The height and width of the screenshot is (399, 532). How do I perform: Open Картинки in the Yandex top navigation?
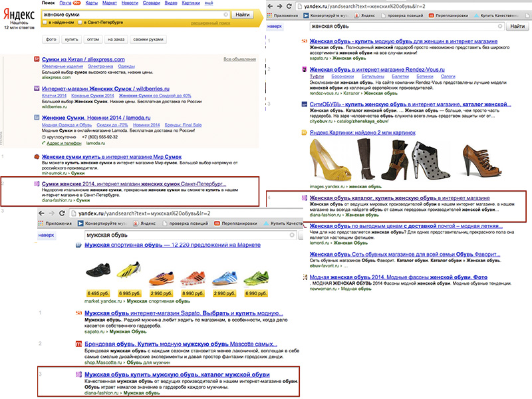click(191, 3)
